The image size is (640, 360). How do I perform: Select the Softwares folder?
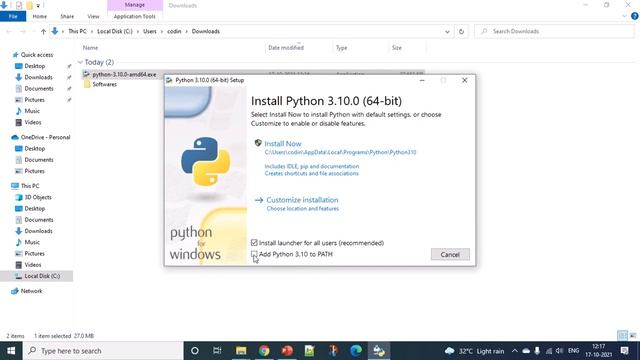click(x=104, y=84)
